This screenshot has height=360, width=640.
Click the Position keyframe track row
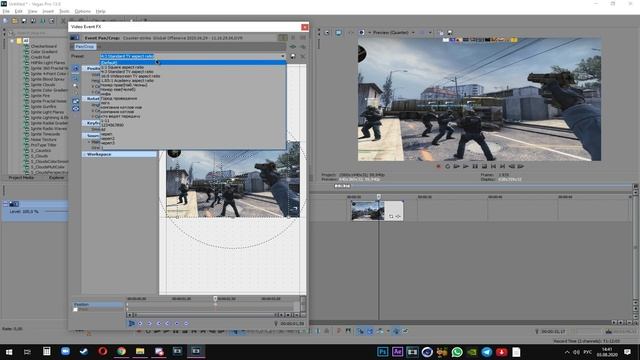(98, 304)
